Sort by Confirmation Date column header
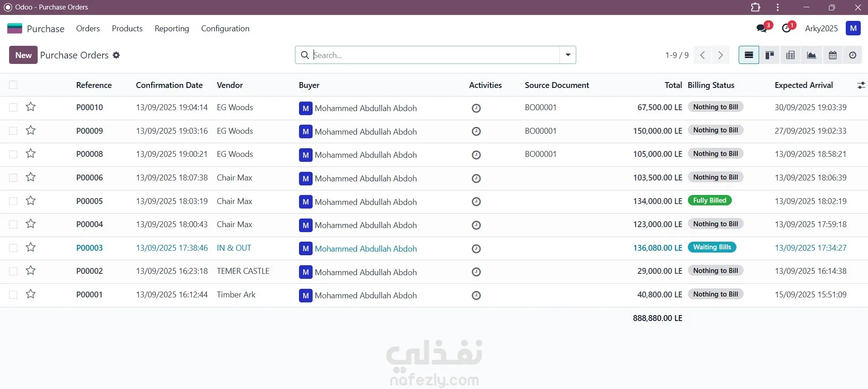 (x=169, y=85)
